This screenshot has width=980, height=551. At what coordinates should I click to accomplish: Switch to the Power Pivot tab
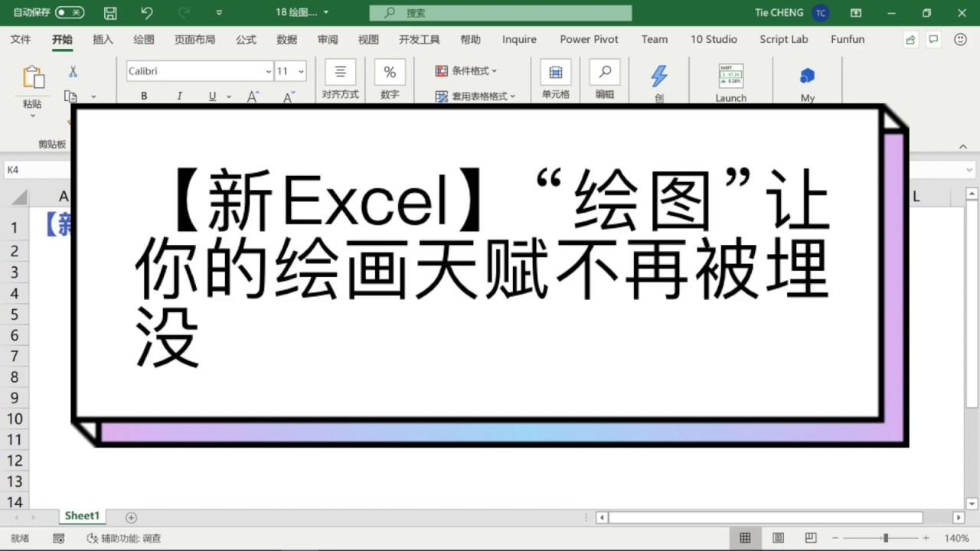point(589,39)
